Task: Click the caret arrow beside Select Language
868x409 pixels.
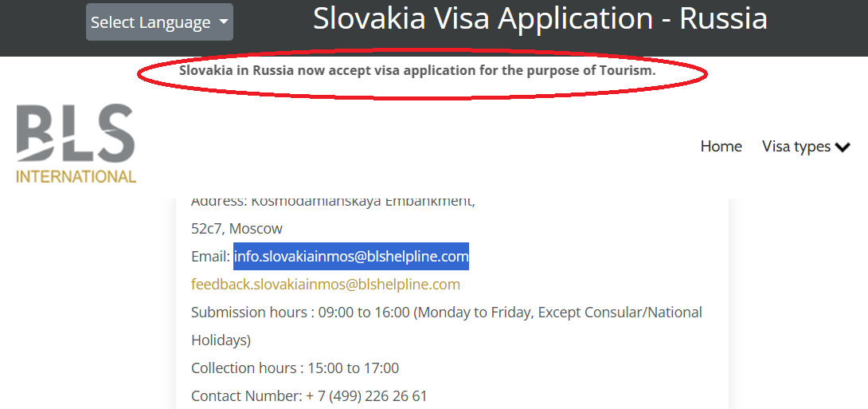Action: pyautogui.click(x=223, y=22)
